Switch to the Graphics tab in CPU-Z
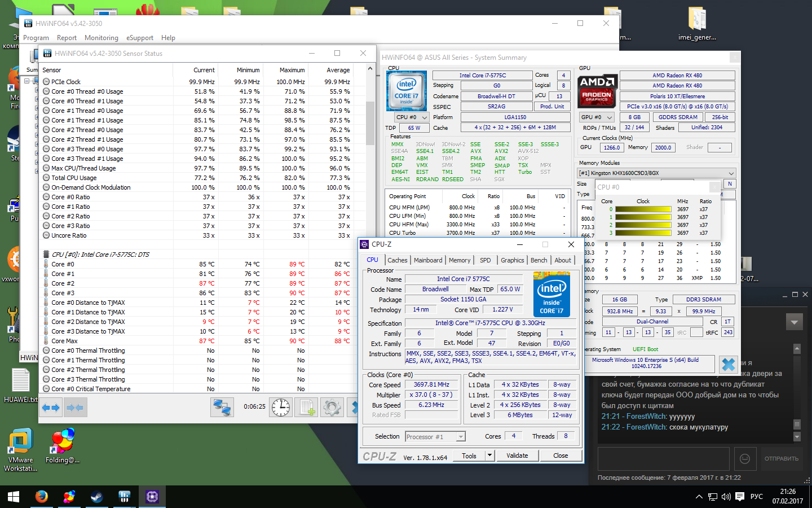The width and height of the screenshot is (812, 508). coord(513,260)
